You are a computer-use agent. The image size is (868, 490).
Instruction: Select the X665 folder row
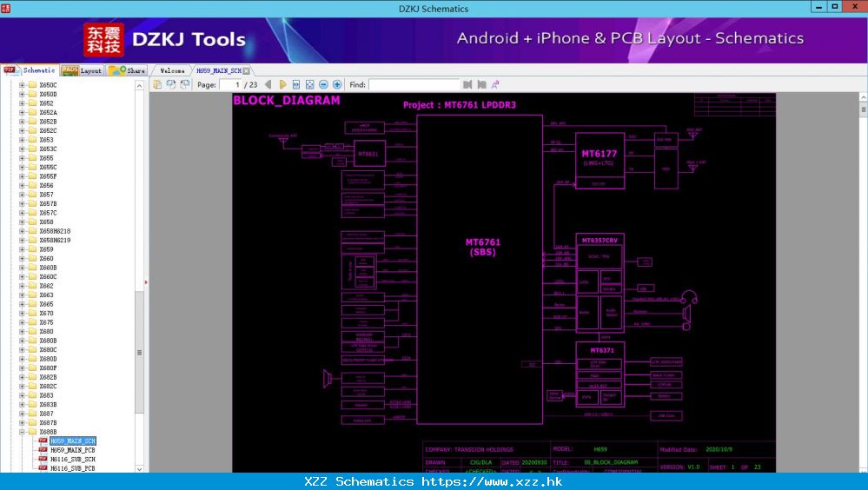(x=47, y=304)
